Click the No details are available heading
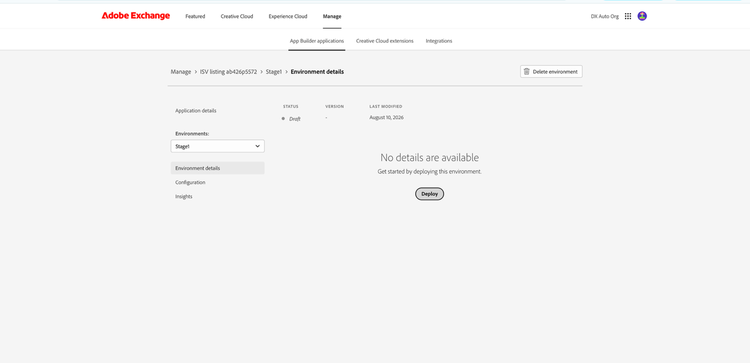The image size is (750, 363). coord(430,157)
